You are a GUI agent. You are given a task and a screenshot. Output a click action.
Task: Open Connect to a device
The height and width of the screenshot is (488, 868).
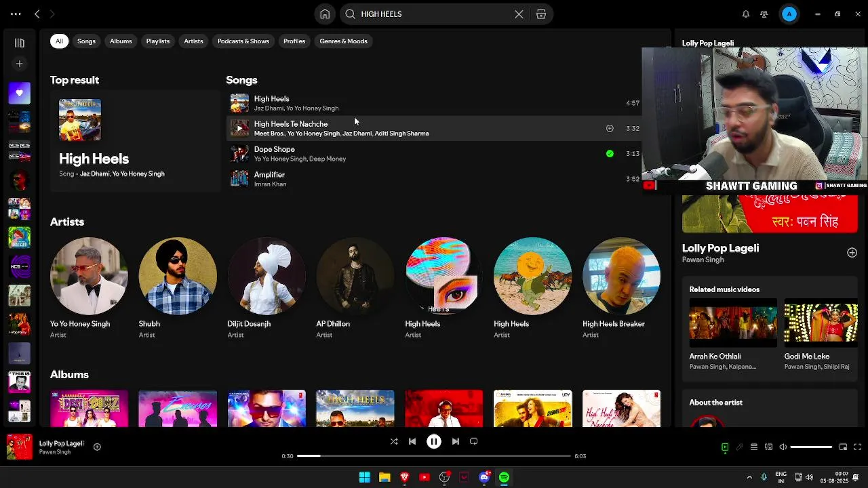coord(768,447)
